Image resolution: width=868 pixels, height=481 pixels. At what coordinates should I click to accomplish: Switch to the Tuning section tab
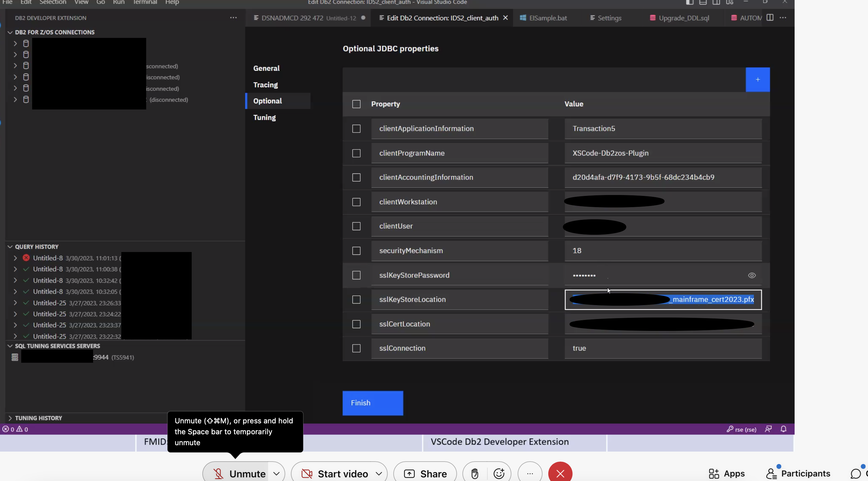pyautogui.click(x=264, y=118)
